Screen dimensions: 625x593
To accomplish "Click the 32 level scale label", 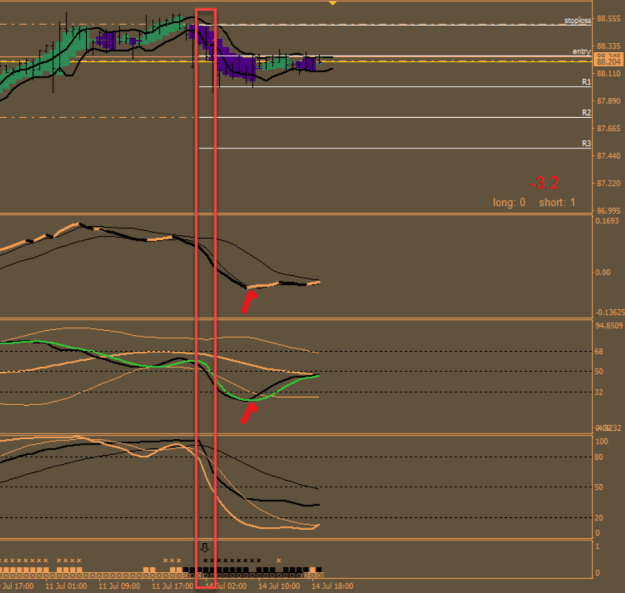I will [599, 392].
